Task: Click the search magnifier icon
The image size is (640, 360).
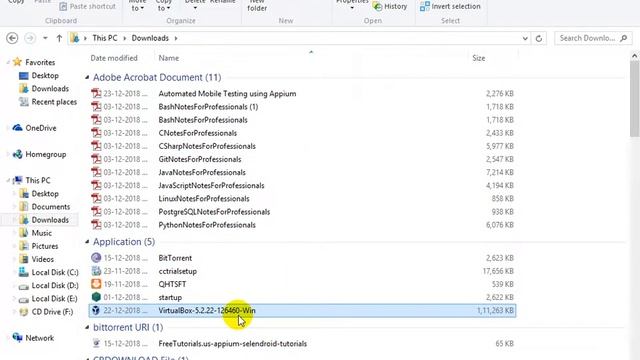Action: point(624,38)
